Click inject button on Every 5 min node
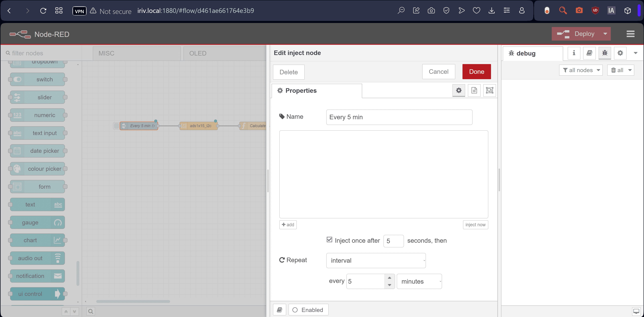 [x=116, y=126]
